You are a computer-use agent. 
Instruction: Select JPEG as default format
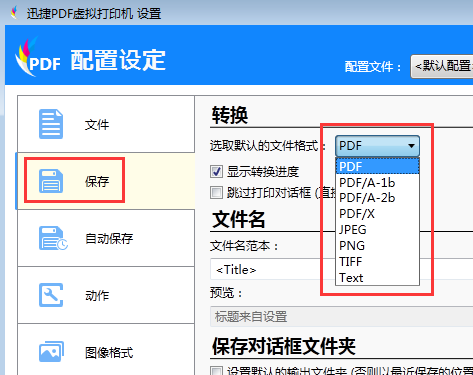coord(377,230)
